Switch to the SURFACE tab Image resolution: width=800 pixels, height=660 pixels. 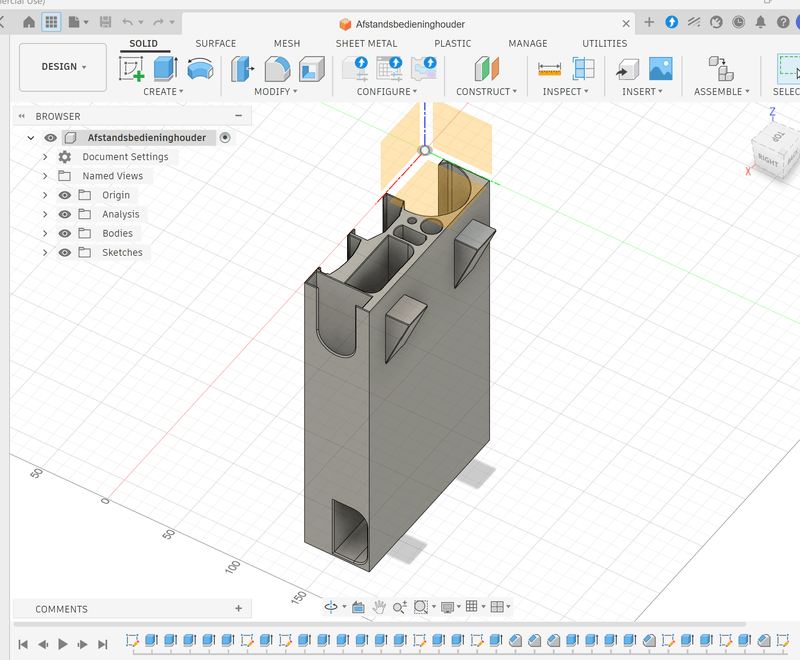coord(216,44)
